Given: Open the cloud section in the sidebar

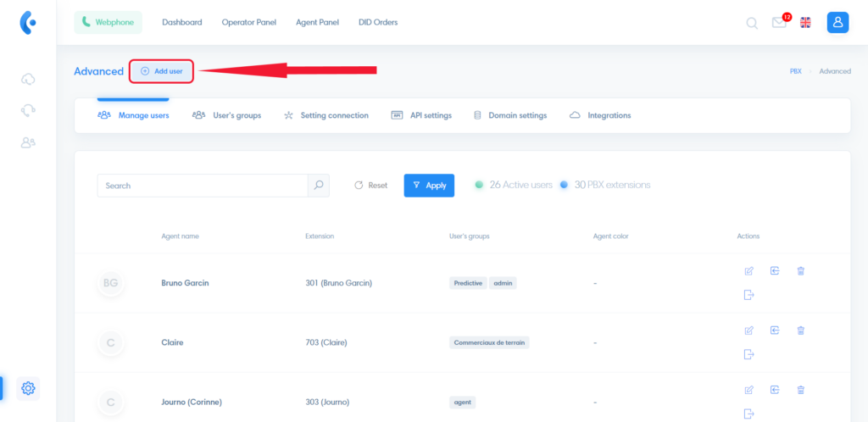Looking at the screenshot, I should pyautogui.click(x=28, y=80).
